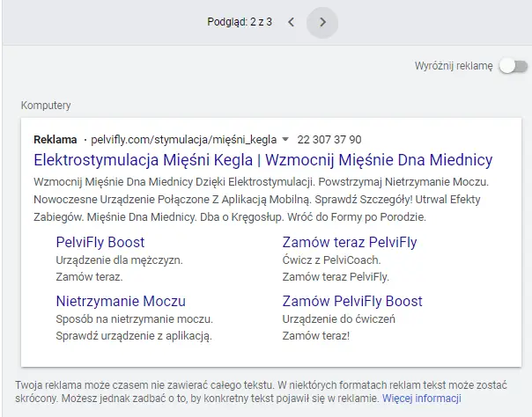This screenshot has width=532, height=417.
Task: Open the Zamów PelviFly Boost sitelink
Action: 352,301
